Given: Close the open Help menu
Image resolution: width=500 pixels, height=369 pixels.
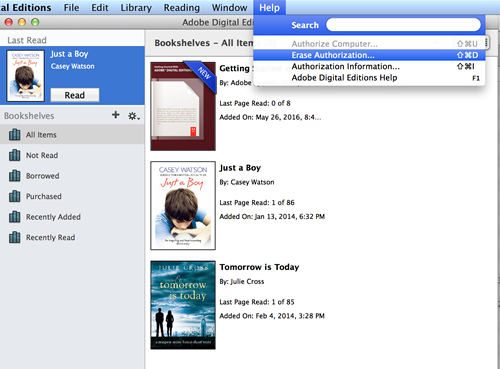Looking at the screenshot, I should coord(269,7).
